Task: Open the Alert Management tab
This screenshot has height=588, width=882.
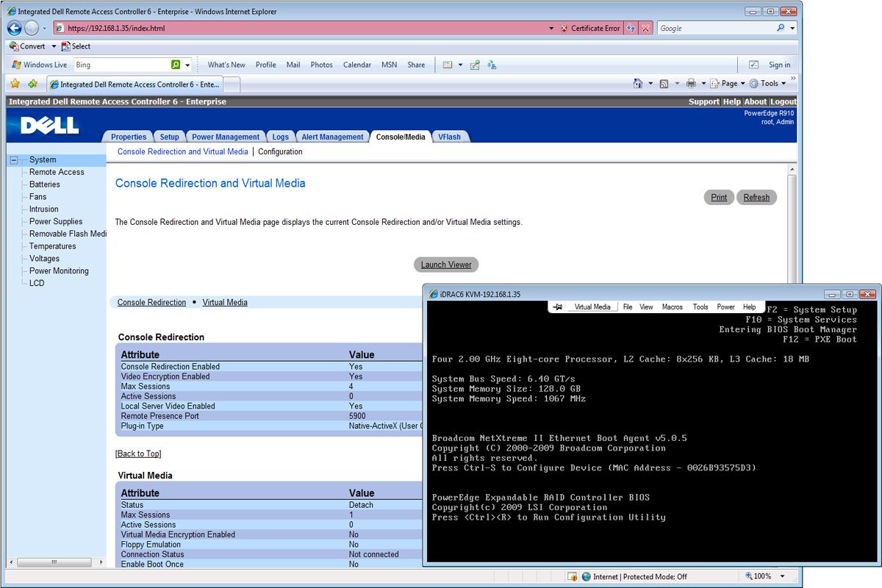Action: click(x=332, y=137)
